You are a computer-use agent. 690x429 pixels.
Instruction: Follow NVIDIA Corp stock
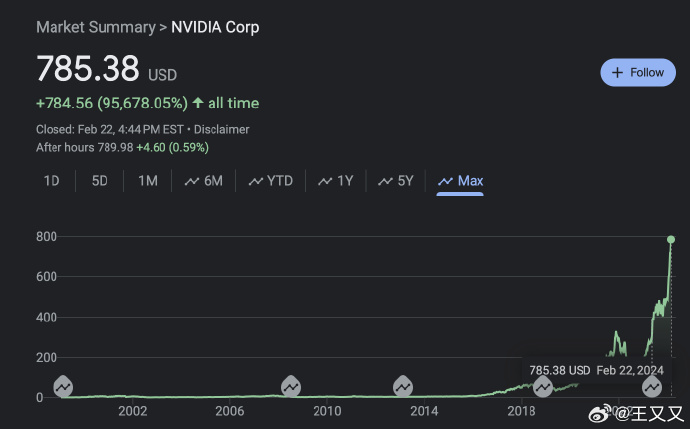click(638, 73)
